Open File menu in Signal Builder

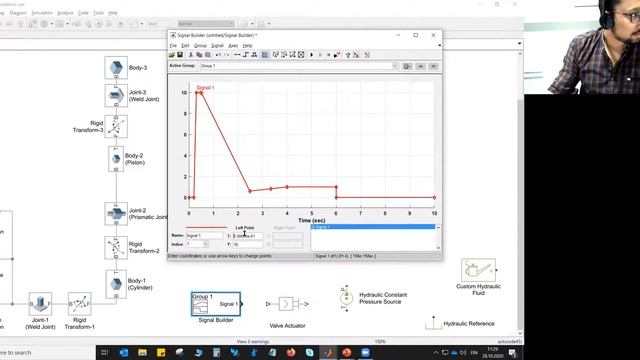click(x=173, y=45)
